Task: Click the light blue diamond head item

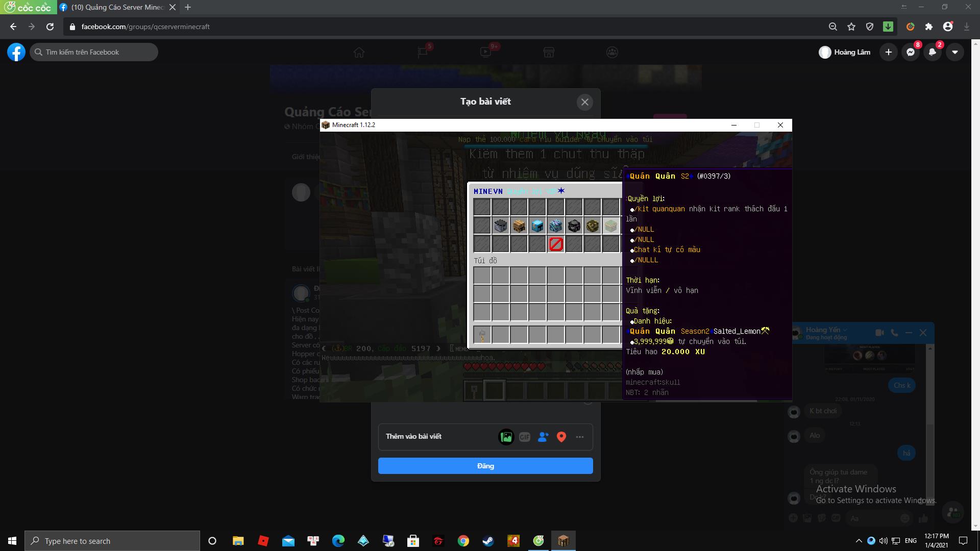Action: tap(537, 226)
